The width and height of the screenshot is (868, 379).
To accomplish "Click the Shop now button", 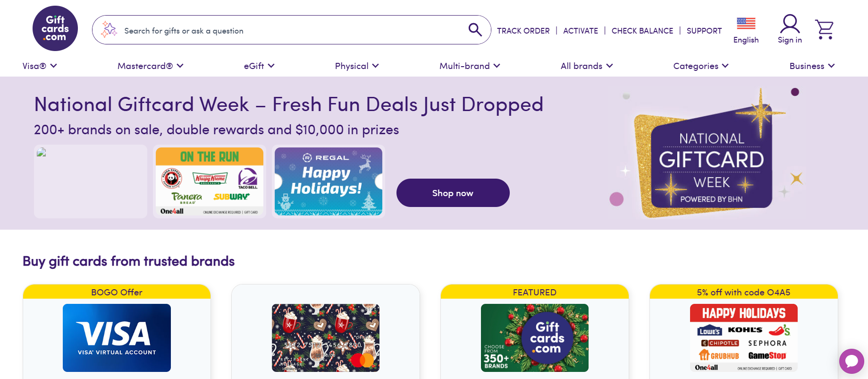I will [x=453, y=193].
